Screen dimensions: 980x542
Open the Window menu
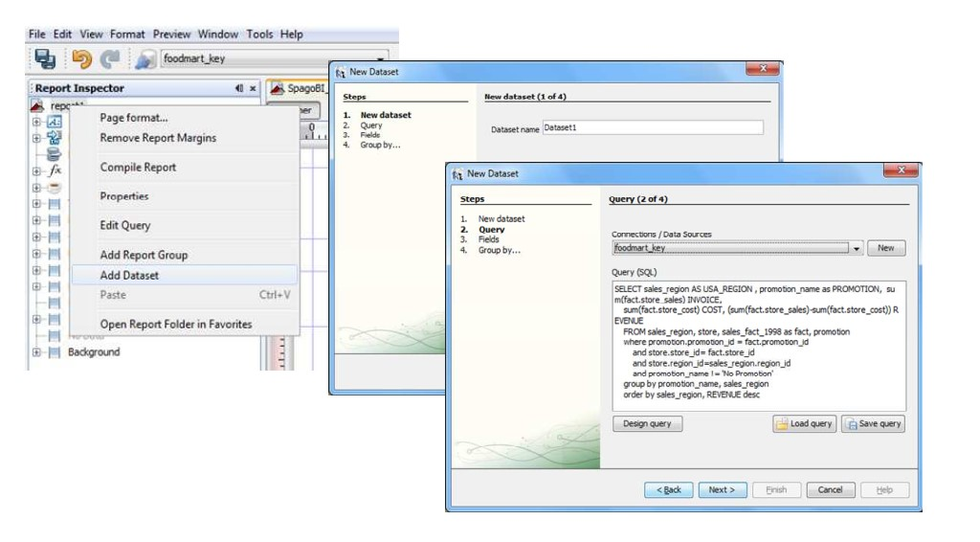(x=217, y=34)
